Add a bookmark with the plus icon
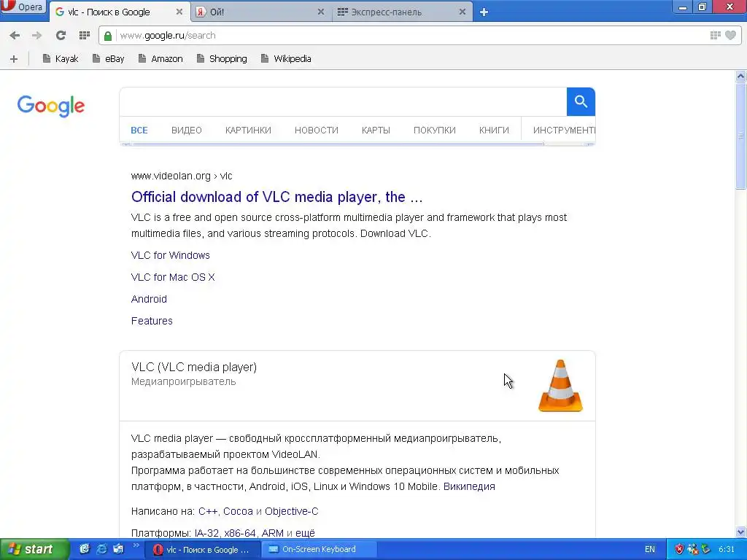Viewport: 747px width, 560px height. click(14, 59)
